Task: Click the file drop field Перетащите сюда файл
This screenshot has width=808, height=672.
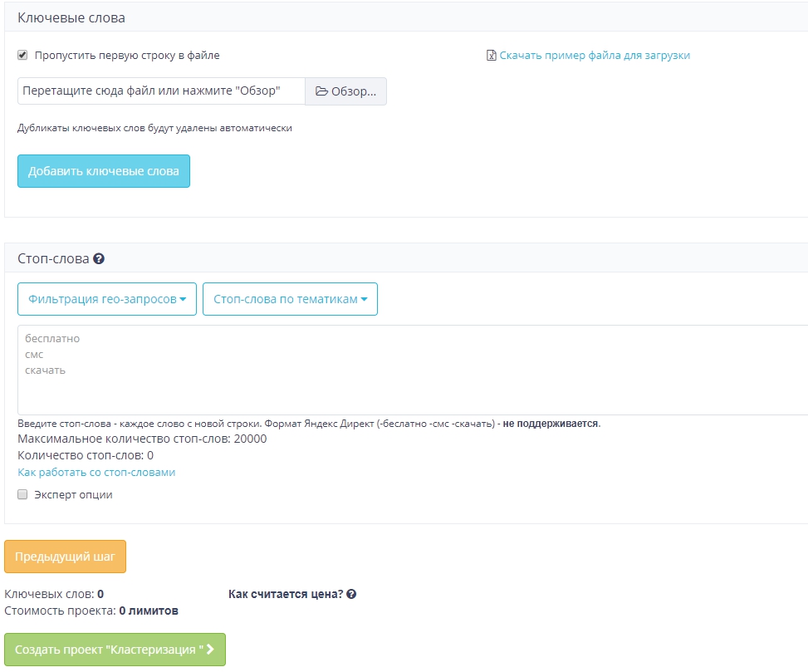Action: click(161, 91)
